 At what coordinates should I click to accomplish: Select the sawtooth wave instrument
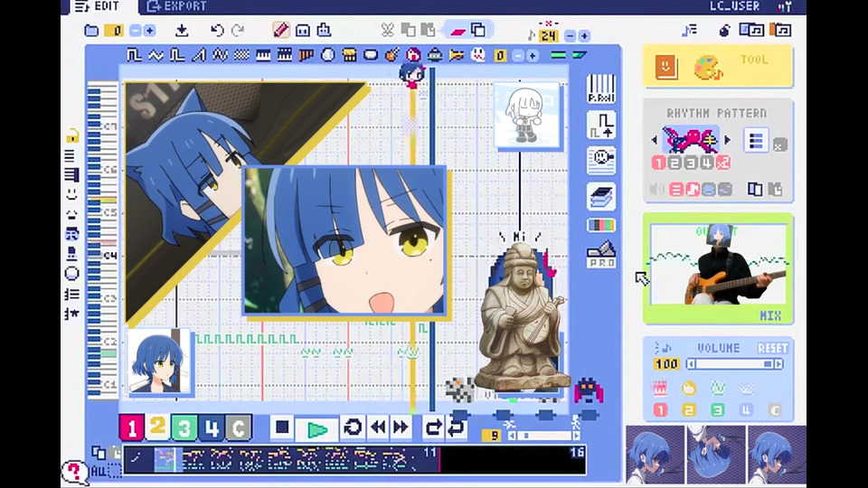click(x=199, y=55)
